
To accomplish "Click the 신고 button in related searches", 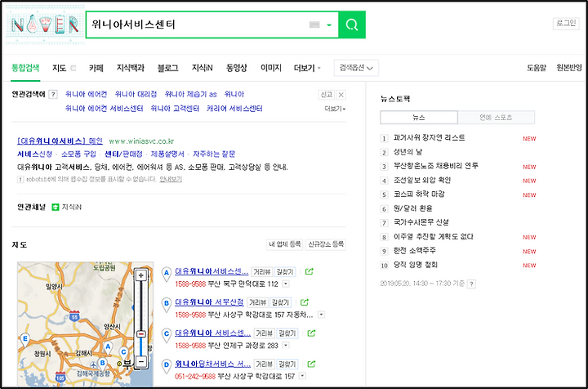I will click(326, 95).
